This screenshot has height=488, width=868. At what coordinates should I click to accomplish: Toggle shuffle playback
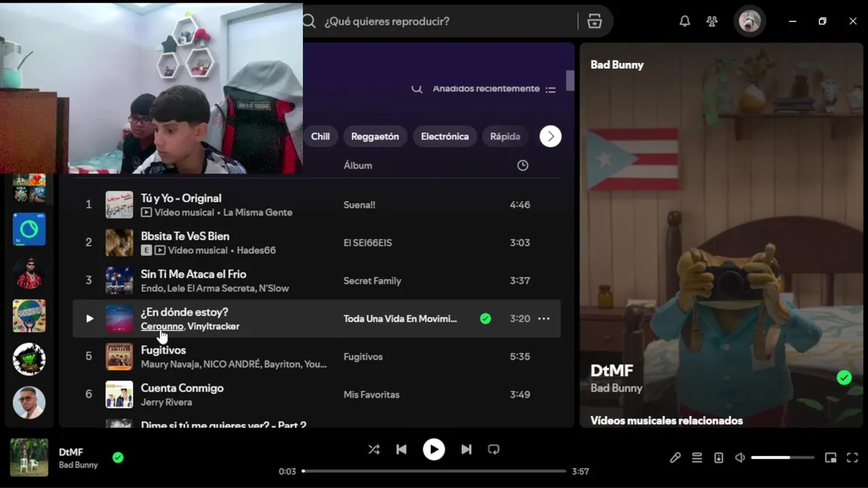point(374,449)
